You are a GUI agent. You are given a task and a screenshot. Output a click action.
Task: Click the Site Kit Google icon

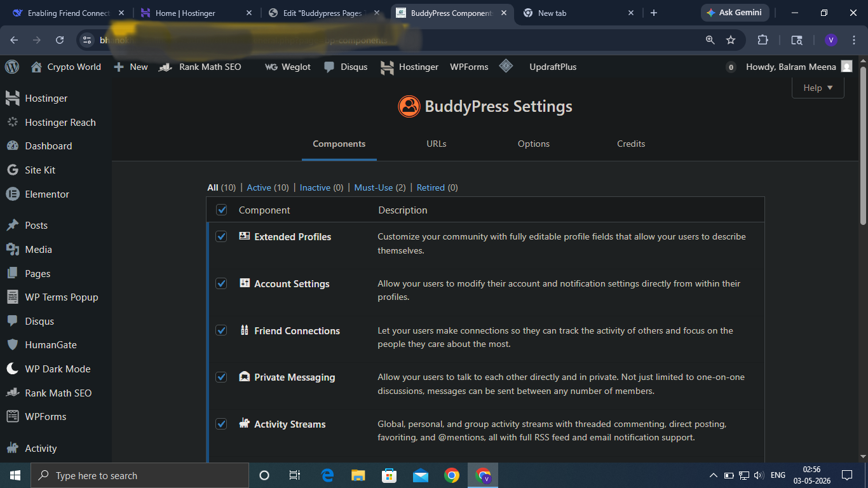[x=13, y=170]
